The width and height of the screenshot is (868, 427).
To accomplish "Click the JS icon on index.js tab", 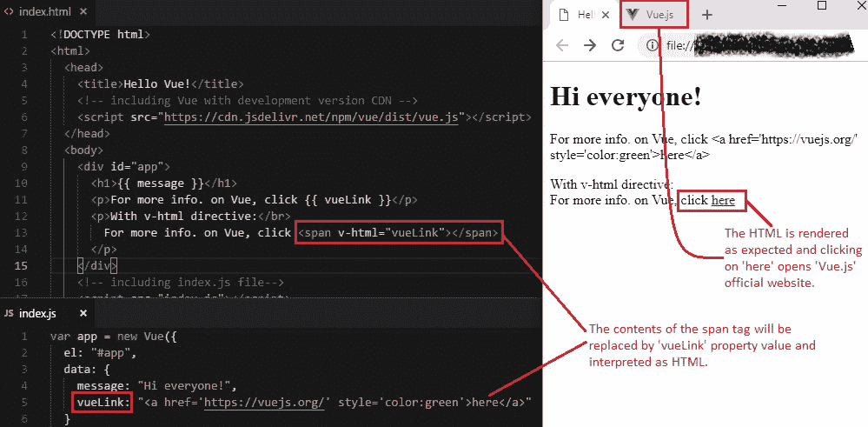I will [9, 313].
